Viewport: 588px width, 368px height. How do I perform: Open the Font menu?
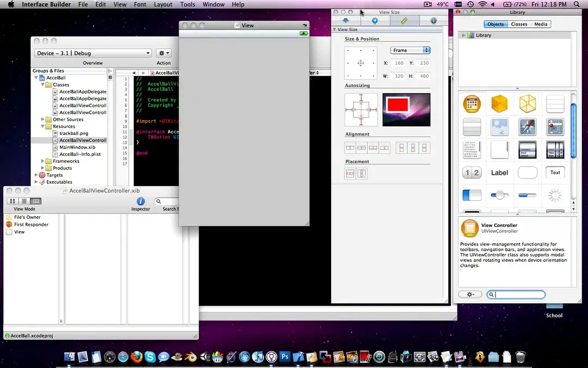[140, 4]
